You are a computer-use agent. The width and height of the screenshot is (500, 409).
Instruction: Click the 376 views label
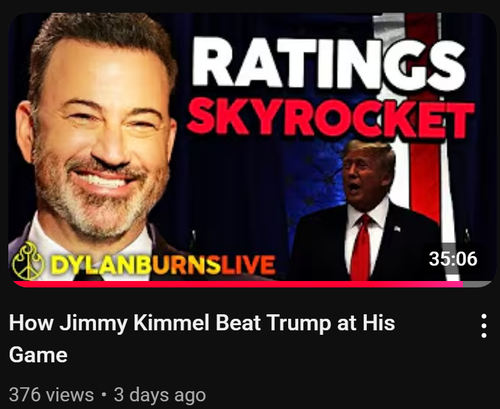click(51, 395)
